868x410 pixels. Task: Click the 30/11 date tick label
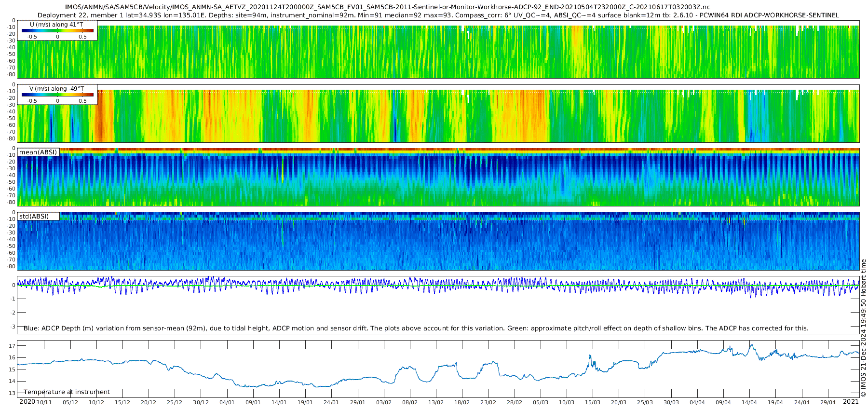coord(44,402)
